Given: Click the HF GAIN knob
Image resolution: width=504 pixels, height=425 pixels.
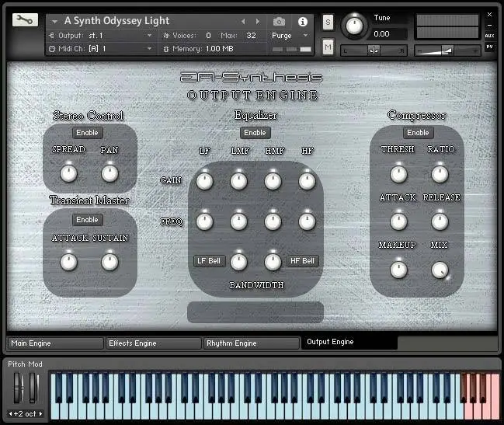Looking at the screenshot, I should (307, 181).
